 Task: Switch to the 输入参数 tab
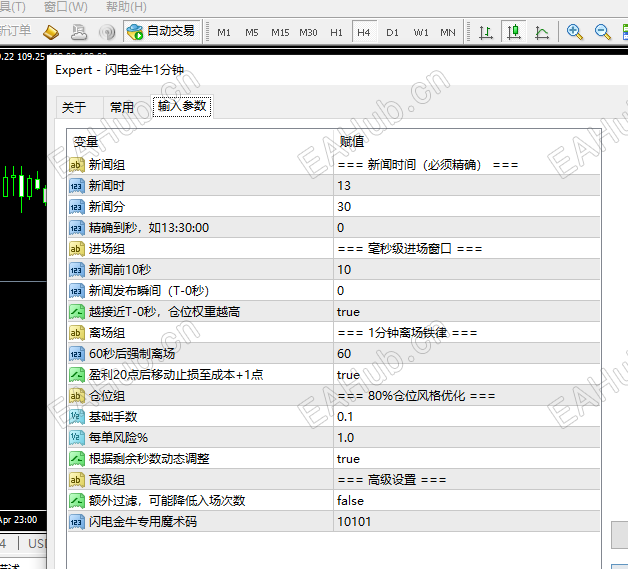[x=182, y=106]
